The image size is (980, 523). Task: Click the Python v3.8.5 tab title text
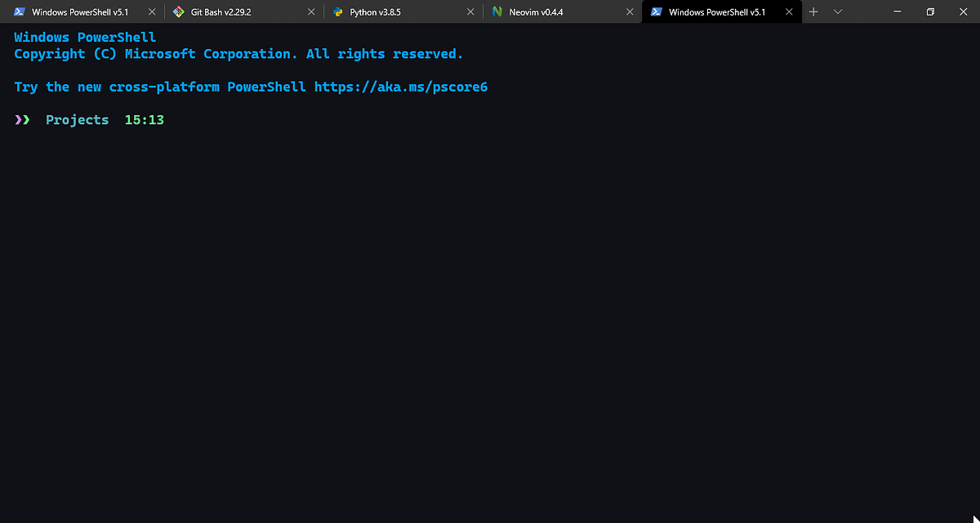375,11
